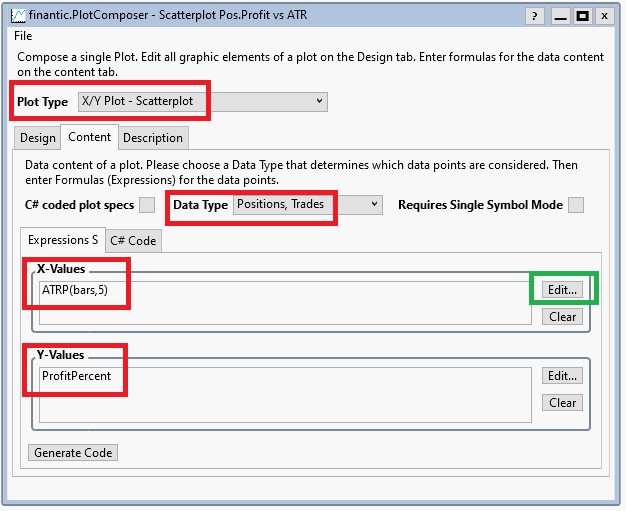This screenshot has height=511, width=626.
Task: Click Edit button for X-Values
Action: 562,290
